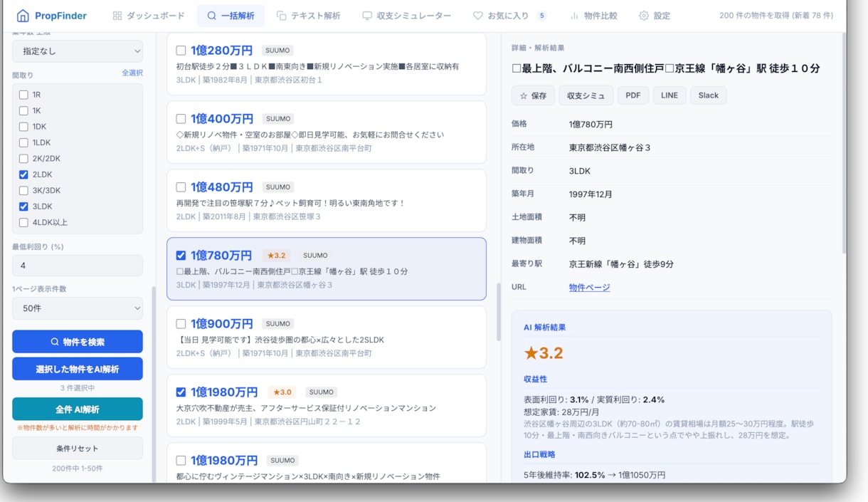This screenshot has height=502, width=868.
Task: Select the 1億280万円 listing checkbox
Action: click(181, 51)
